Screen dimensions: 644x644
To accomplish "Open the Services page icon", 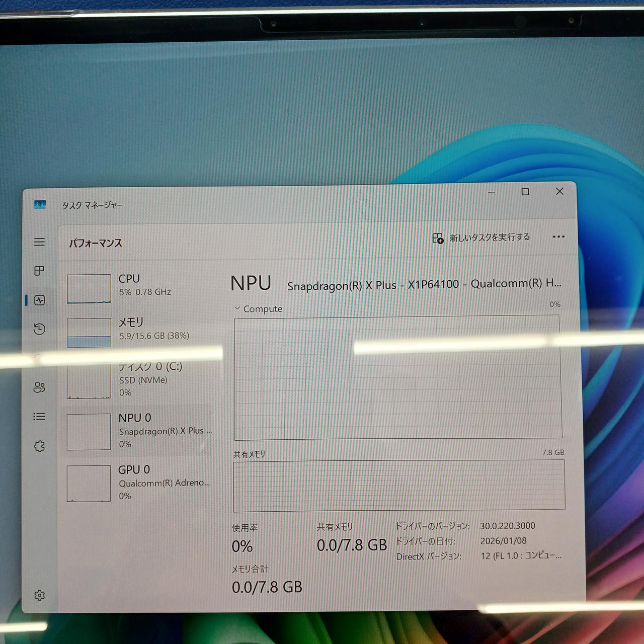I will 39,446.
